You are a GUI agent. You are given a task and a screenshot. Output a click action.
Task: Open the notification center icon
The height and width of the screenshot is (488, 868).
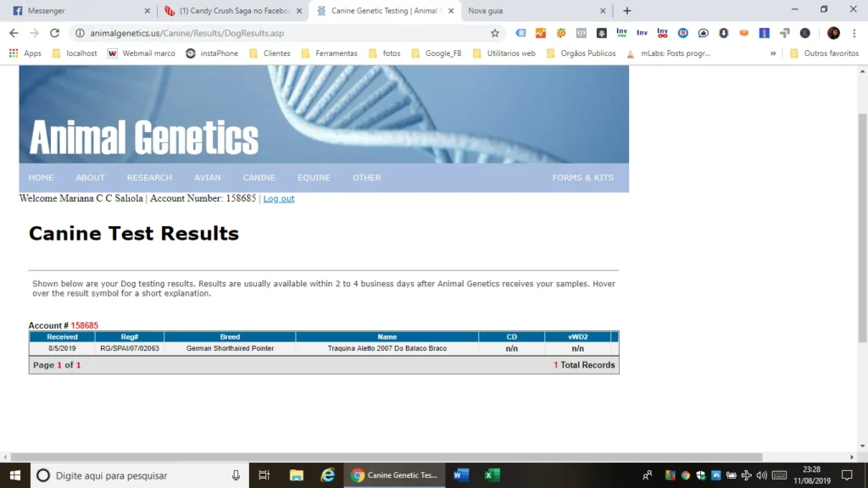click(846, 475)
